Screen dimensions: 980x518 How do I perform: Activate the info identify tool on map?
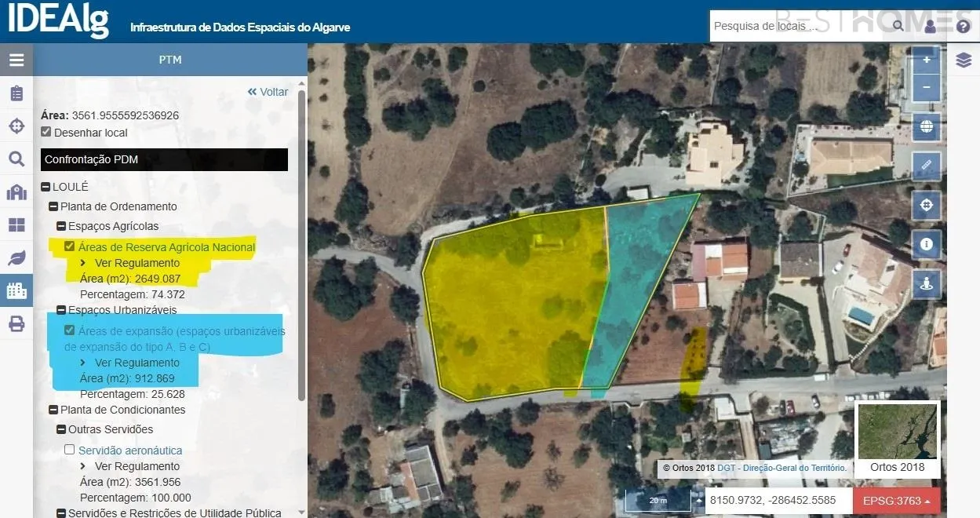[x=927, y=244]
